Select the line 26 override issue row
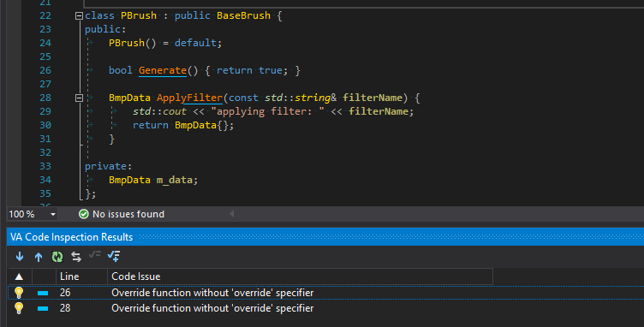Screen dimensions: 644x327 click(325, 293)
